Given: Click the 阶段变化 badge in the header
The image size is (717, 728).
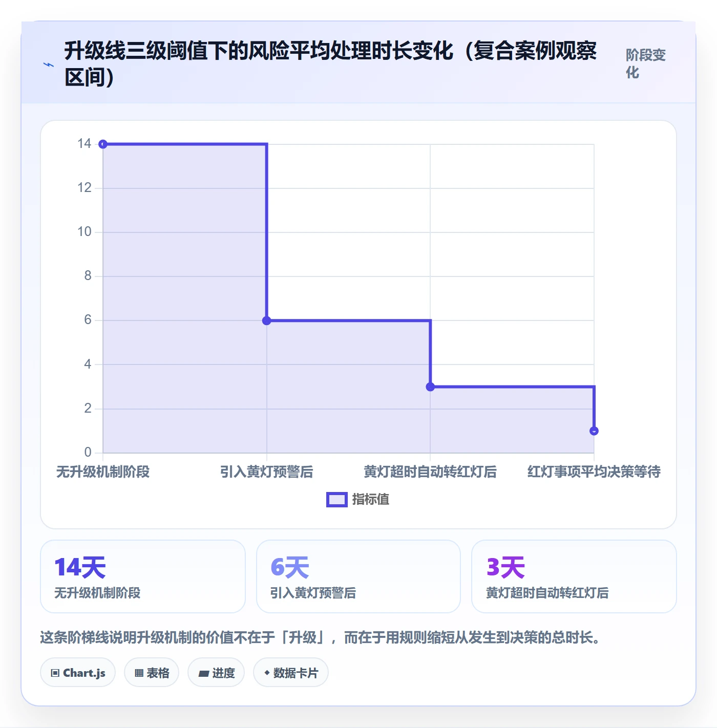Looking at the screenshot, I should [646, 63].
